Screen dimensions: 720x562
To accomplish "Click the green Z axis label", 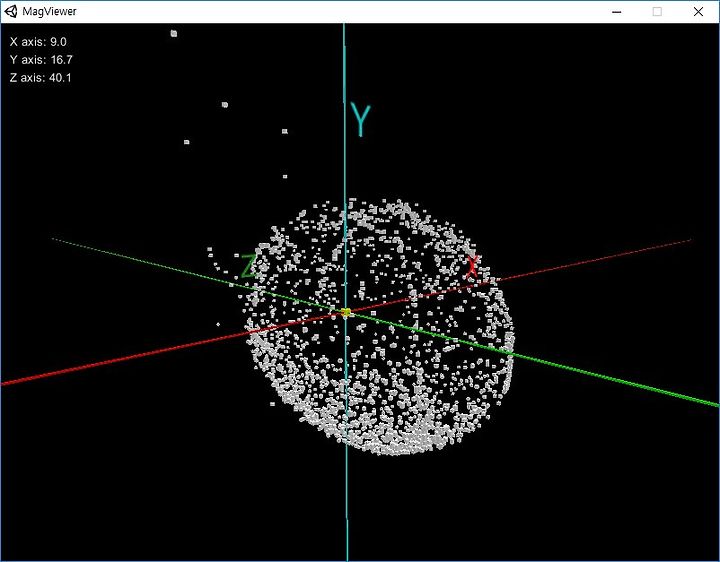I will coord(248,266).
